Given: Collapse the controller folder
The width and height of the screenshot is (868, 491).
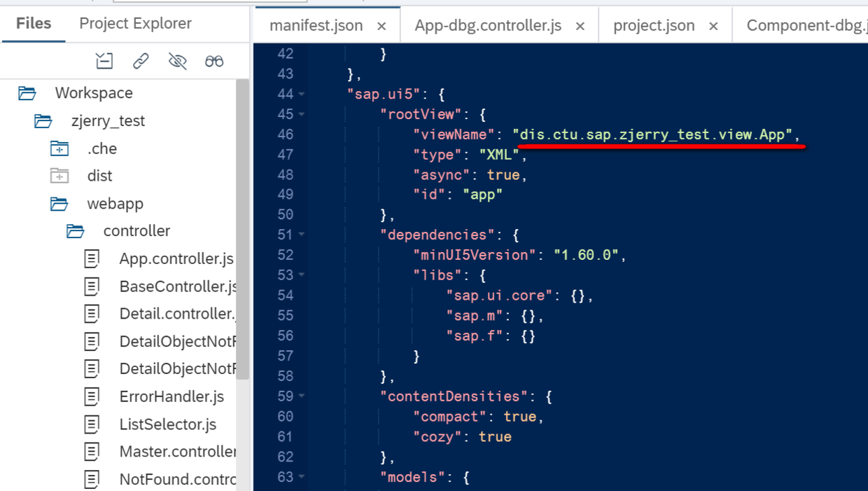Looking at the screenshot, I should [x=76, y=231].
